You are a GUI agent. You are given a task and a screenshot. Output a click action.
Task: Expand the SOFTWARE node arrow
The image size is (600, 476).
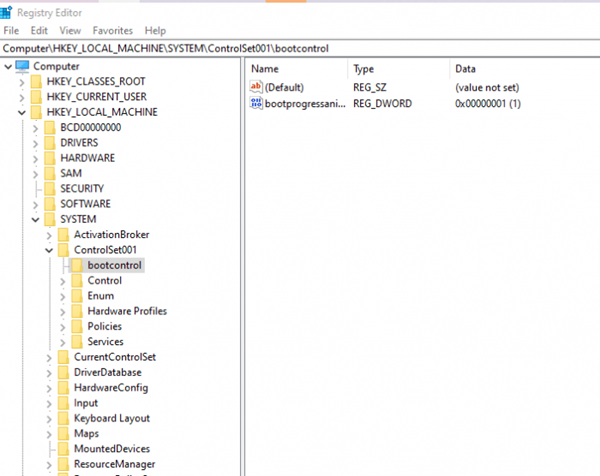tap(36, 205)
